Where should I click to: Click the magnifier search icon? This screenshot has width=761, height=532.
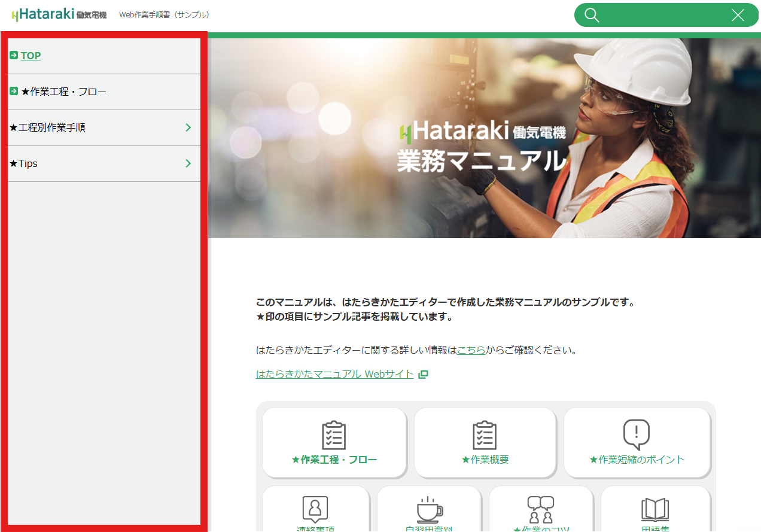click(592, 16)
